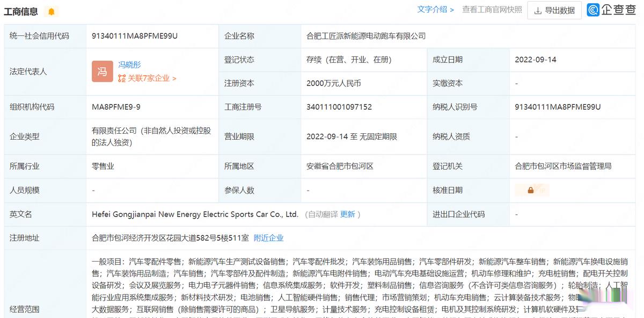
Task: Click the 参保人数 label
Action: [x=239, y=190]
